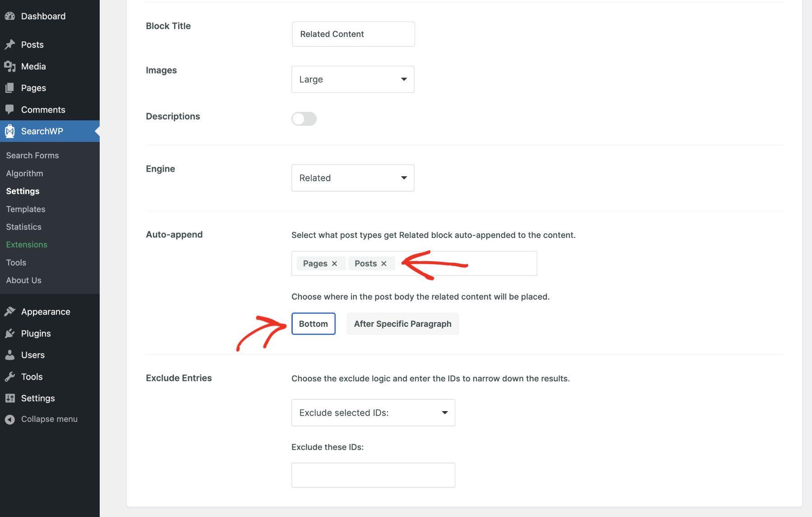This screenshot has height=517, width=812.
Task: Click the Collapse menu arrow icon
Action: pyautogui.click(x=10, y=419)
